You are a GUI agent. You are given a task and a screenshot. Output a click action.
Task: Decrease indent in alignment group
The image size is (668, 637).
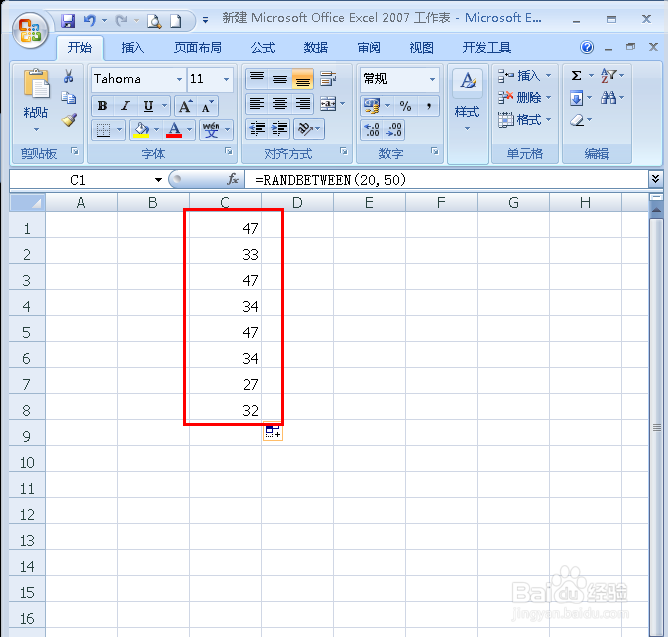point(257,129)
